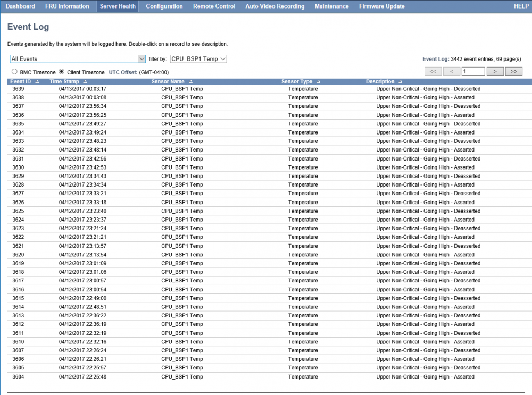Viewport: 532px width, 395px height.
Task: Sort by Sensor Type column arrow
Action: (318, 82)
